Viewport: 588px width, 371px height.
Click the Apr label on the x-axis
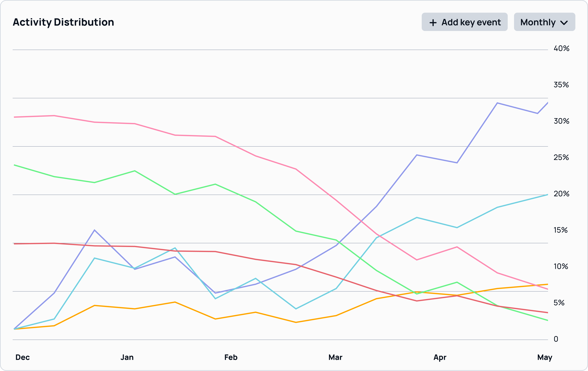click(x=440, y=357)
